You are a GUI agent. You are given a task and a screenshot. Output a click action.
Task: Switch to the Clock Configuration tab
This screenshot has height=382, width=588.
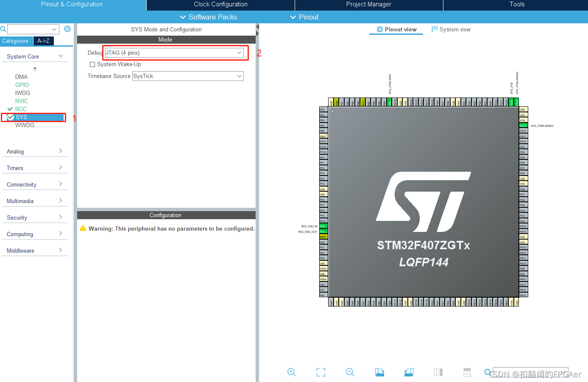[x=220, y=5]
